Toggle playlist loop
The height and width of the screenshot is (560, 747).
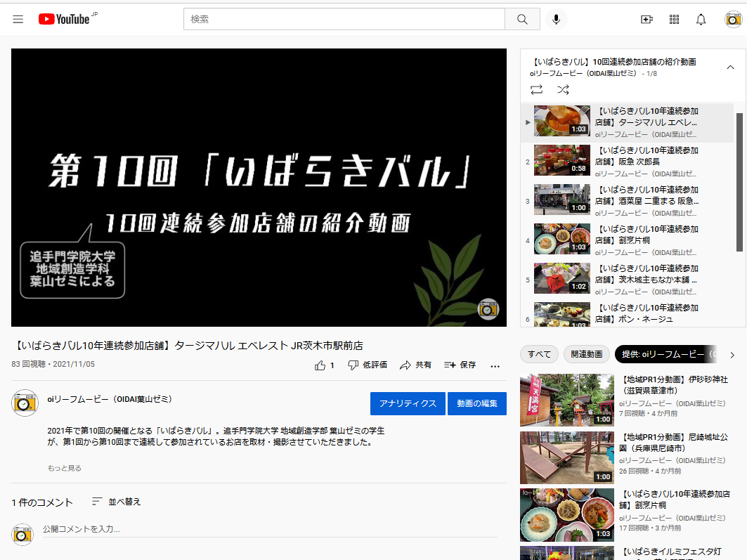(x=536, y=90)
